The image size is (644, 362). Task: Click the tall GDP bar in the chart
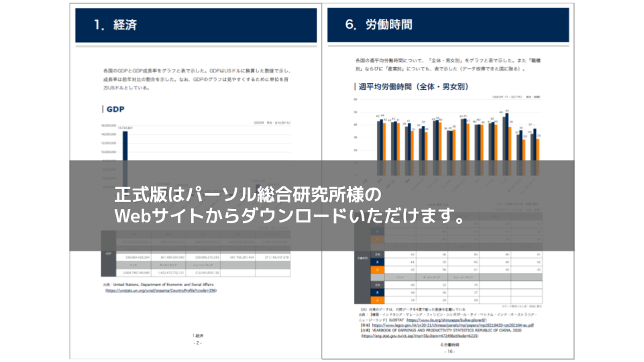[x=125, y=144]
